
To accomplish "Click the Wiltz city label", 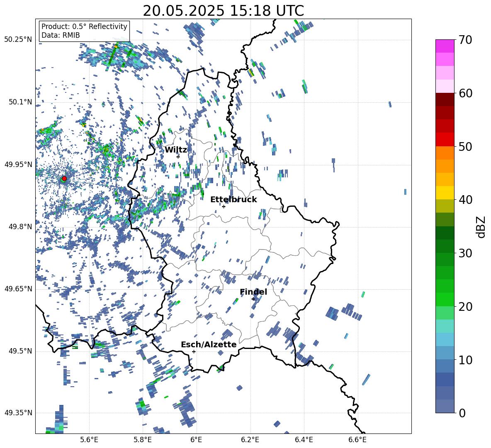I will (x=176, y=150).
